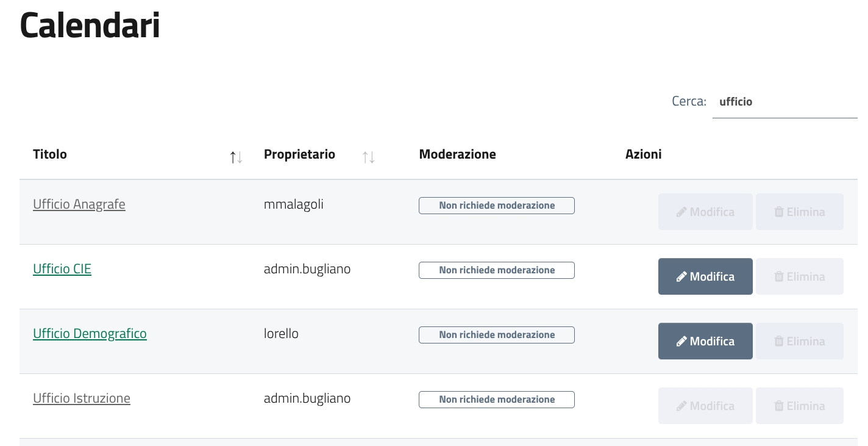This screenshot has width=868, height=446.
Task: Open the Ufficio Demografico calendar link
Action: (x=90, y=334)
